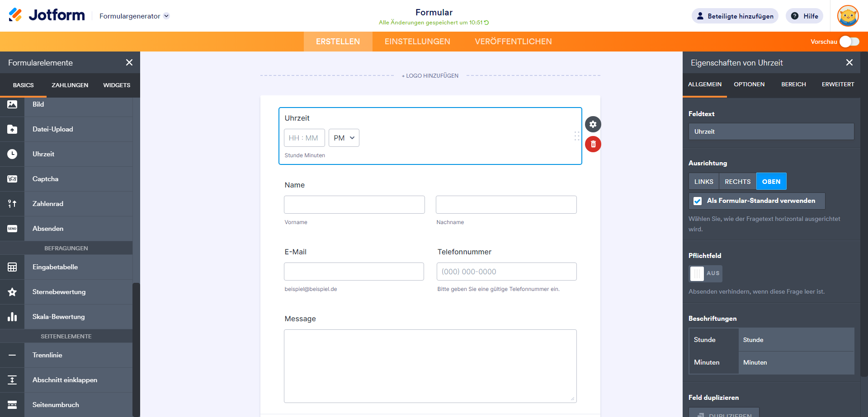The height and width of the screenshot is (417, 868).
Task: Click the LOGO HINZUFÜGEN link
Action: [x=430, y=76]
